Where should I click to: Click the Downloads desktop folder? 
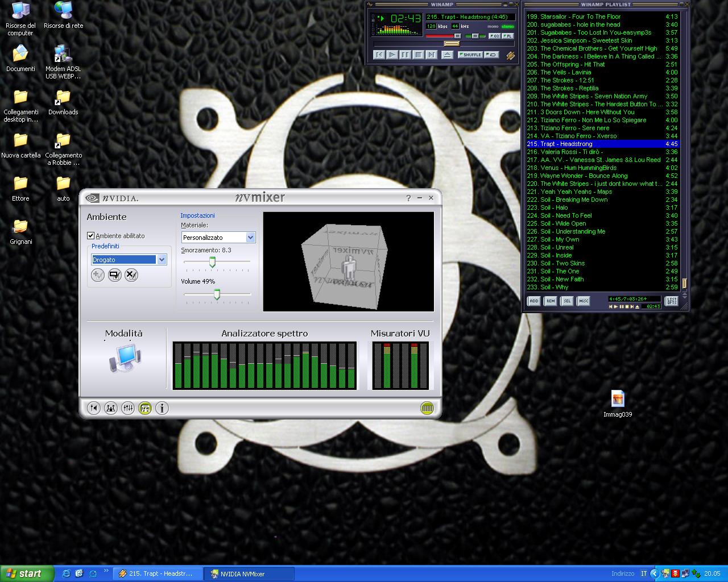point(63,102)
